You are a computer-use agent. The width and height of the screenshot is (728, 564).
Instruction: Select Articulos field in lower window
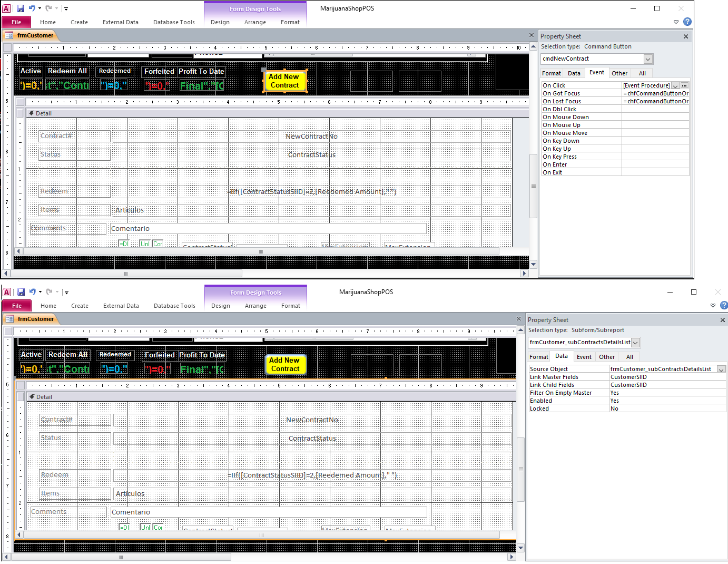tap(312, 494)
